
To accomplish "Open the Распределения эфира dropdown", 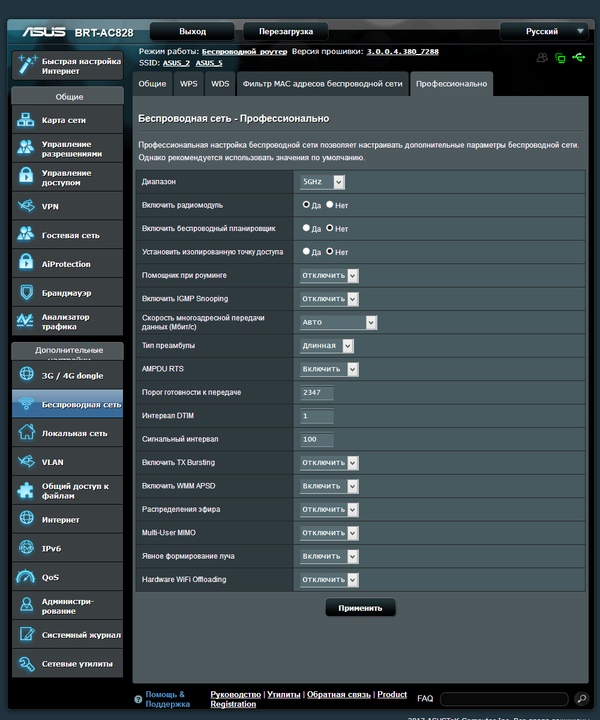I will (329, 510).
